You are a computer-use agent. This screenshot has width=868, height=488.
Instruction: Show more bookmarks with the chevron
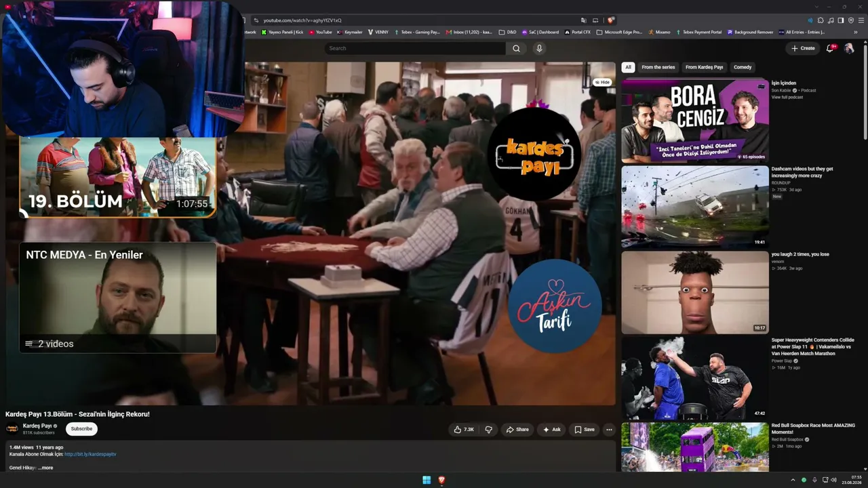point(856,32)
